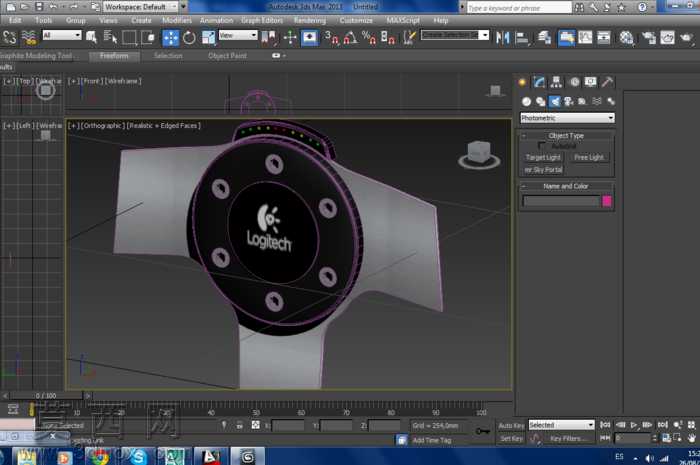Open the Schematic View
Viewport: 700px width, 465px height.
(x=604, y=37)
